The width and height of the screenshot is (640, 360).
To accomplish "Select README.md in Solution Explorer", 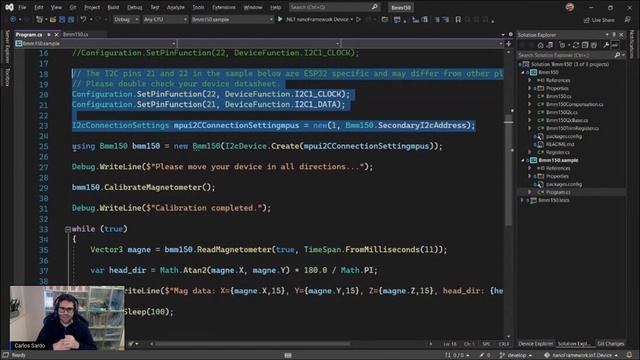I will (x=560, y=144).
